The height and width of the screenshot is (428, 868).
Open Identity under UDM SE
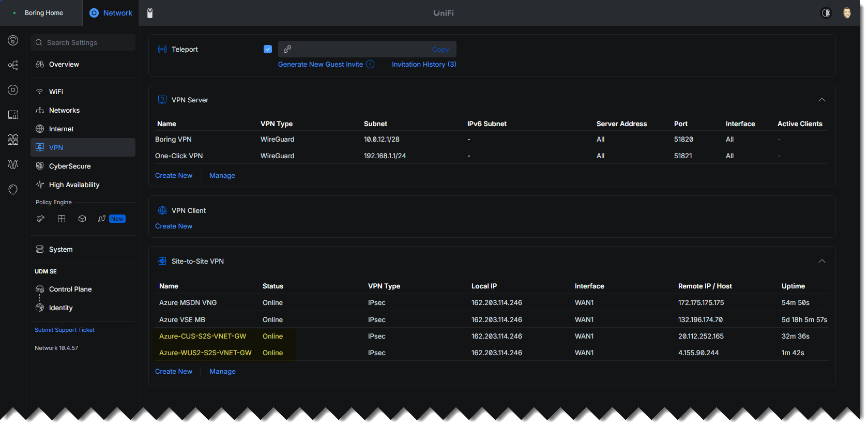83,308
